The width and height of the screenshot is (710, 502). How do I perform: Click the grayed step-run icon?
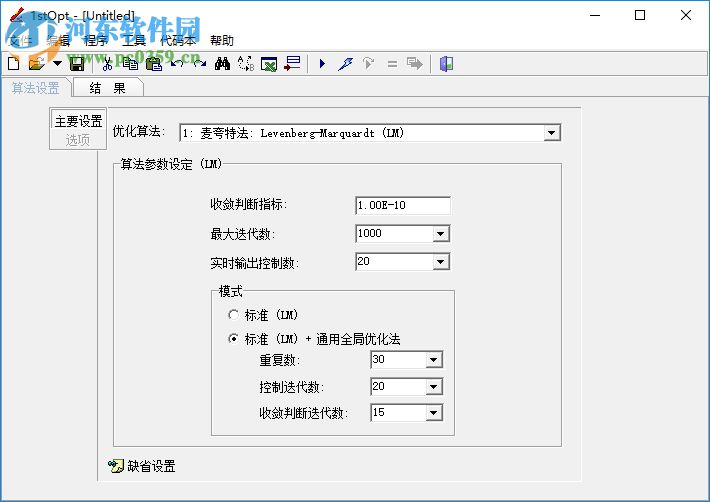368,64
